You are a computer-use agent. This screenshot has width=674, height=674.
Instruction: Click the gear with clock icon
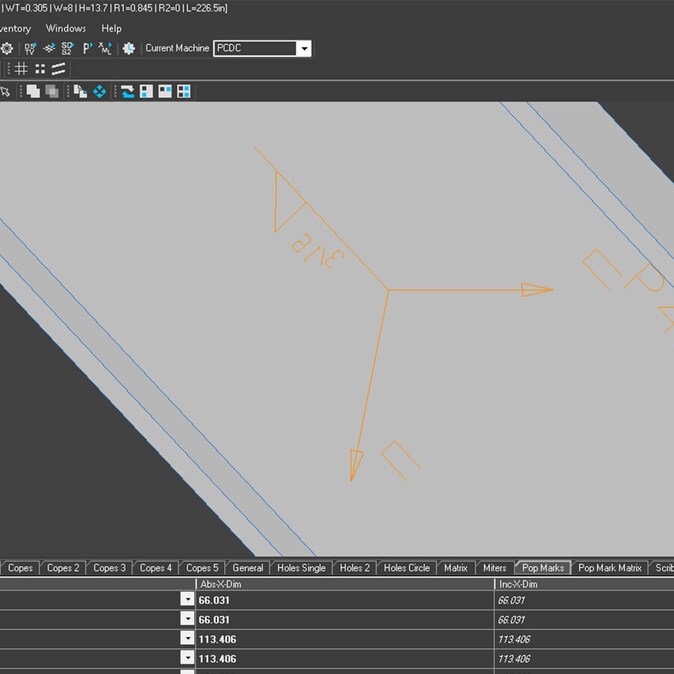129,48
